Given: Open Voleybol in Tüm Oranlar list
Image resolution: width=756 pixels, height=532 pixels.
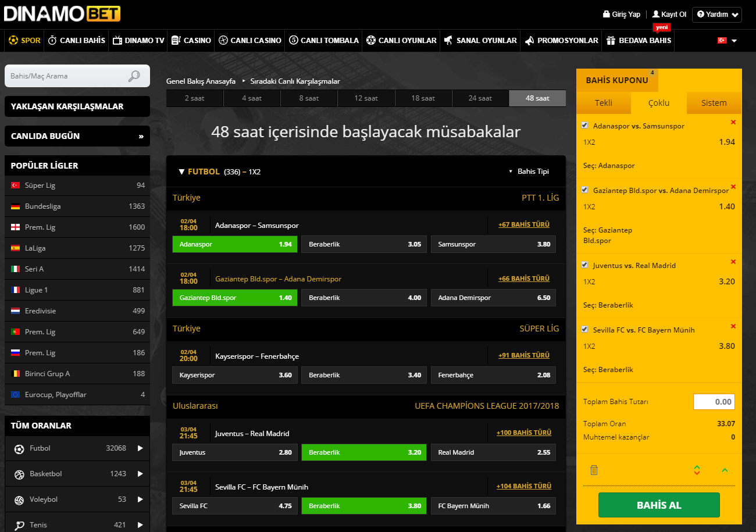Looking at the screenshot, I should (x=77, y=499).
